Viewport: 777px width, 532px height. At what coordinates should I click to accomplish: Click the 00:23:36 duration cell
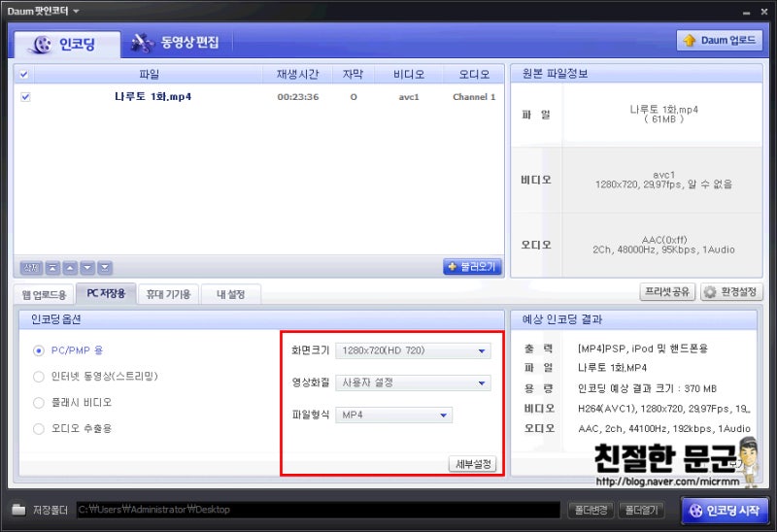click(x=298, y=97)
